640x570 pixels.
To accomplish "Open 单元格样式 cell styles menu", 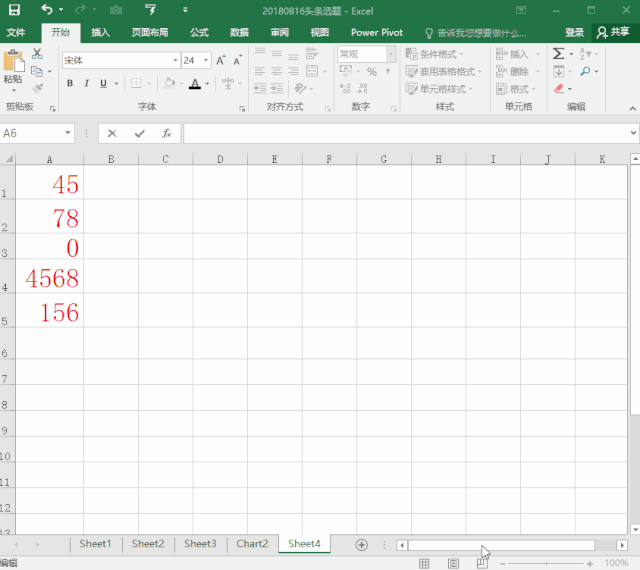I will (x=439, y=89).
